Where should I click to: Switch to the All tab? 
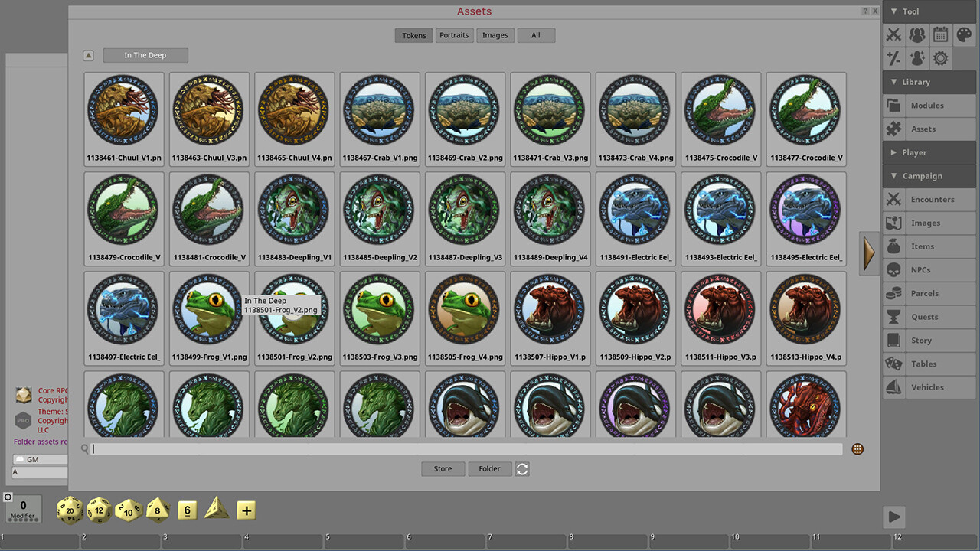[536, 35]
